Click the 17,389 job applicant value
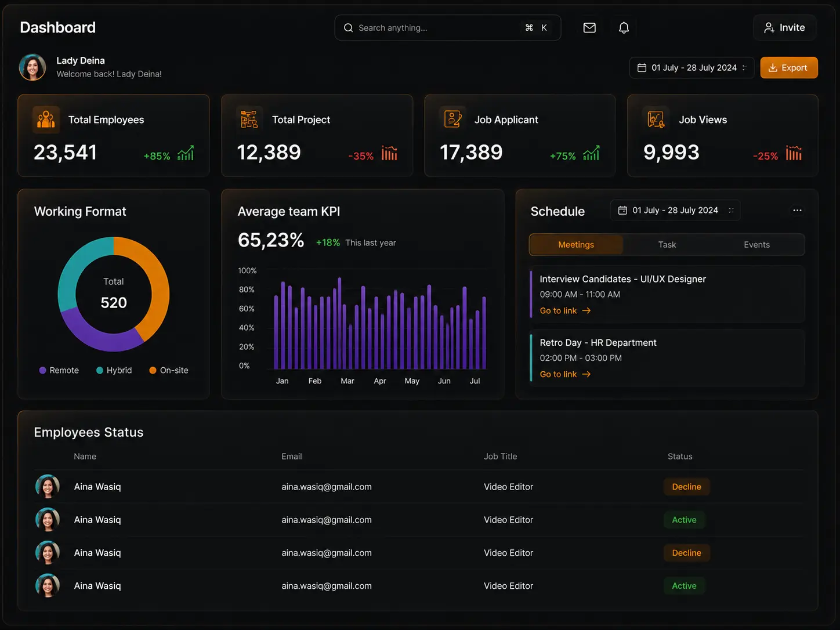840x630 pixels. coord(471,153)
